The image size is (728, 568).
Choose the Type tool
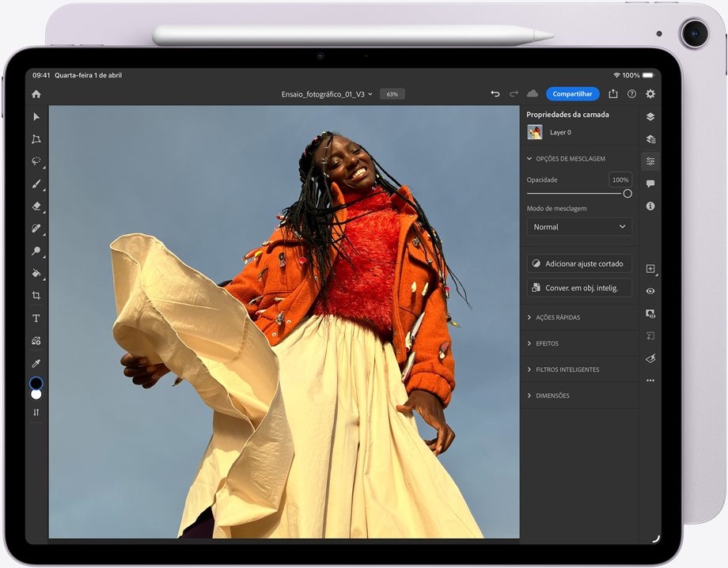35,317
